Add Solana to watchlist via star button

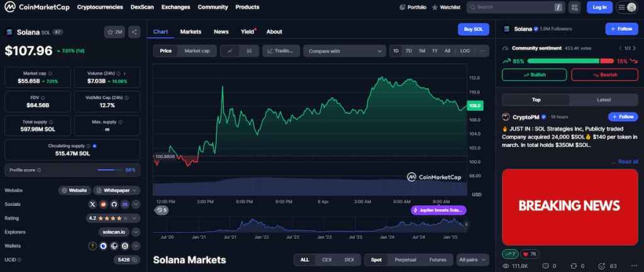(x=114, y=32)
